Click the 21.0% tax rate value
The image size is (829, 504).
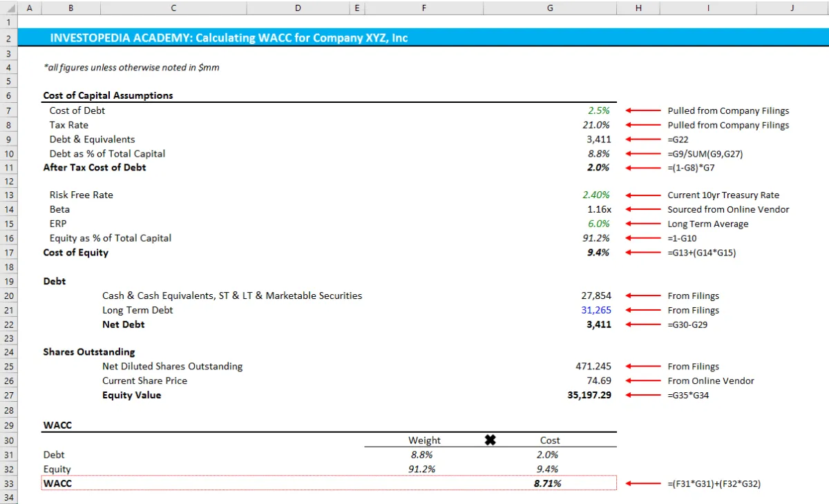click(x=596, y=125)
